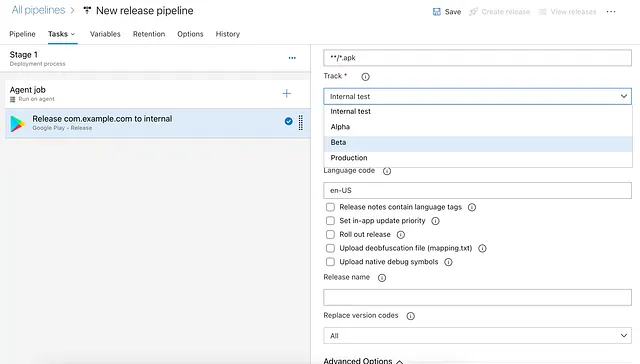Show info for Replace version codes

point(411,316)
